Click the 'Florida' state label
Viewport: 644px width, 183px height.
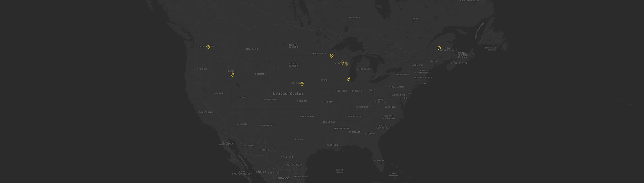(379, 160)
